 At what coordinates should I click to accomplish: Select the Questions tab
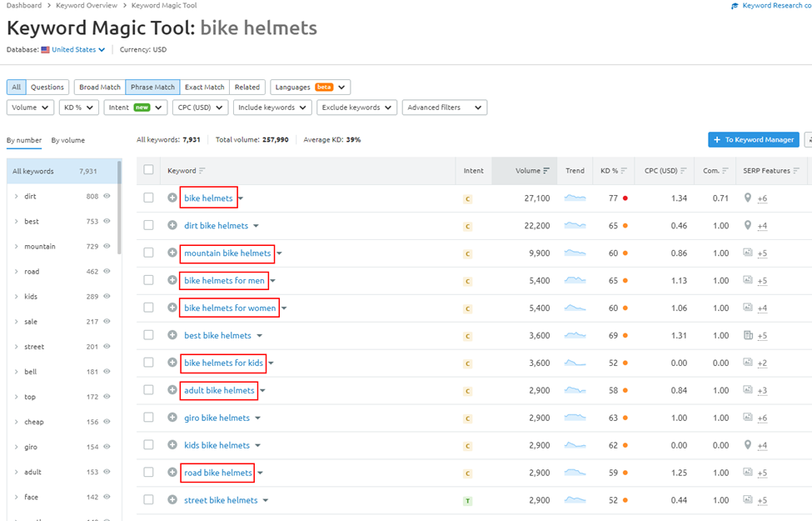pyautogui.click(x=47, y=87)
